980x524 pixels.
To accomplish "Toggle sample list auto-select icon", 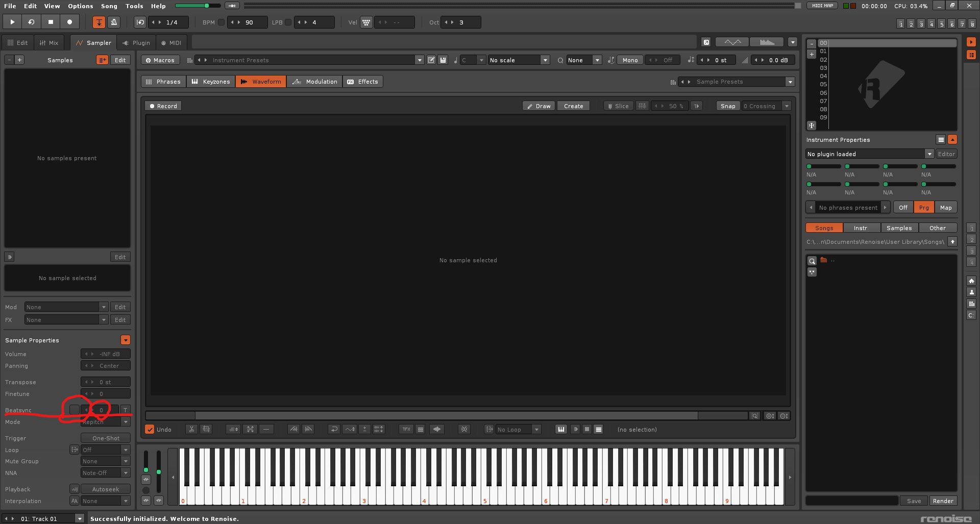I will coord(102,60).
